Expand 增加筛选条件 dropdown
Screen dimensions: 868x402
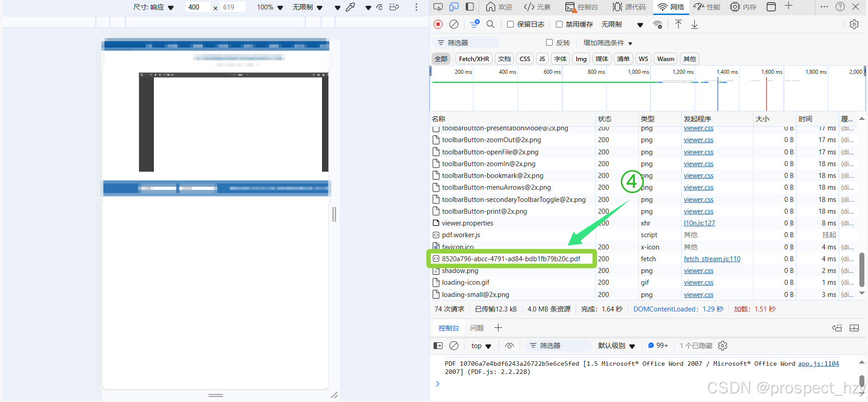click(x=607, y=43)
